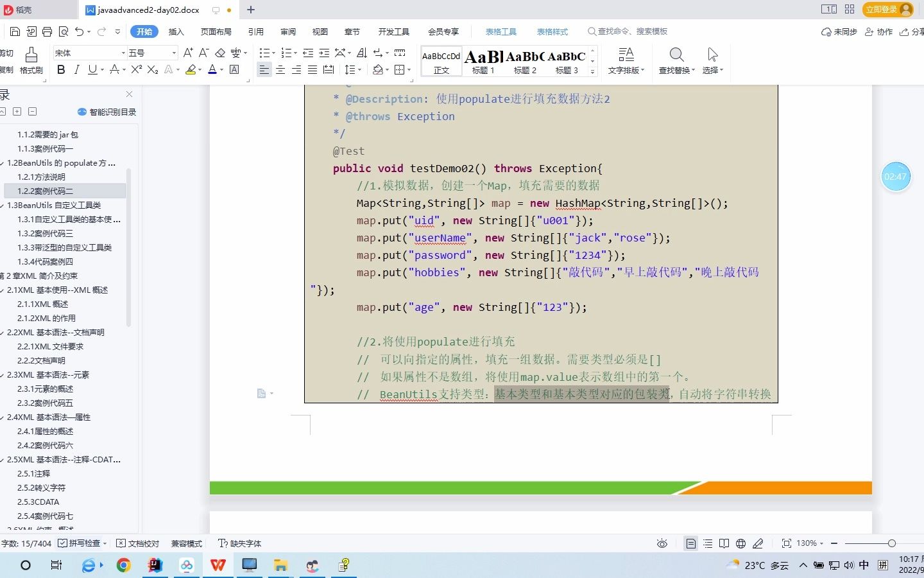Decrease paragraph indent
924x578 pixels.
tap(308, 53)
